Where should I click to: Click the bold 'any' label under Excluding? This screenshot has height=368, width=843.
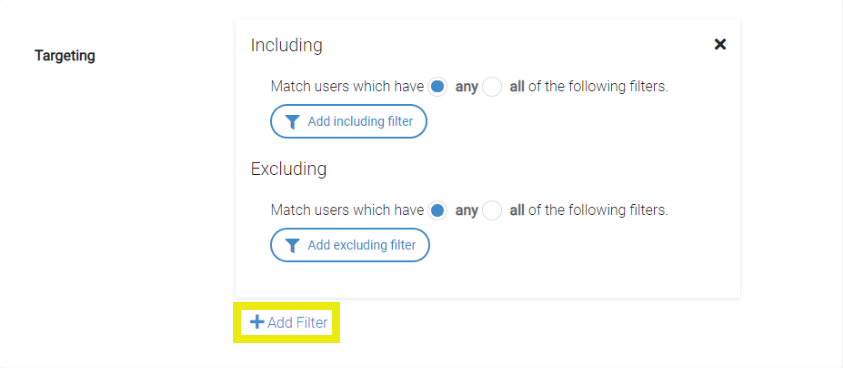pyautogui.click(x=467, y=211)
